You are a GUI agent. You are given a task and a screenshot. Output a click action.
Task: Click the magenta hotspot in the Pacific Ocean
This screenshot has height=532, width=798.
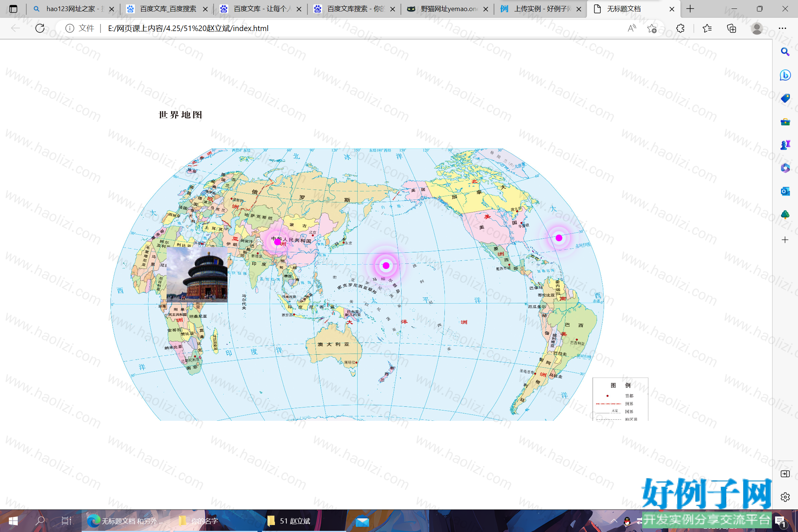(x=386, y=266)
